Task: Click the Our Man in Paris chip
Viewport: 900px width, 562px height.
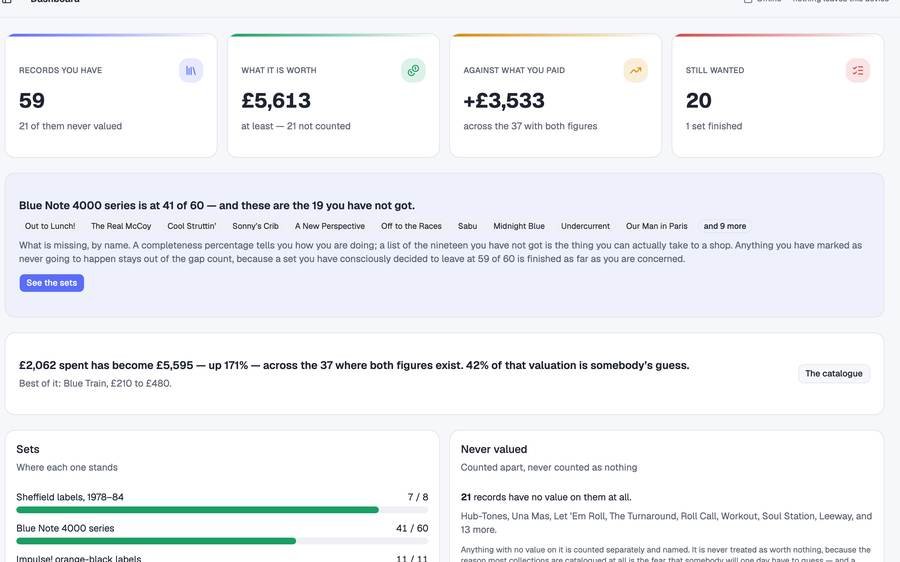Action: pos(657,226)
